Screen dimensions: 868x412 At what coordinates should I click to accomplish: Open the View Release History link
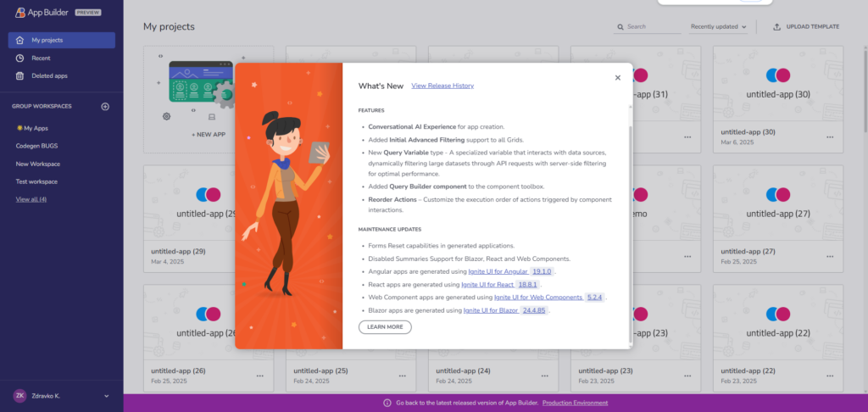click(442, 86)
